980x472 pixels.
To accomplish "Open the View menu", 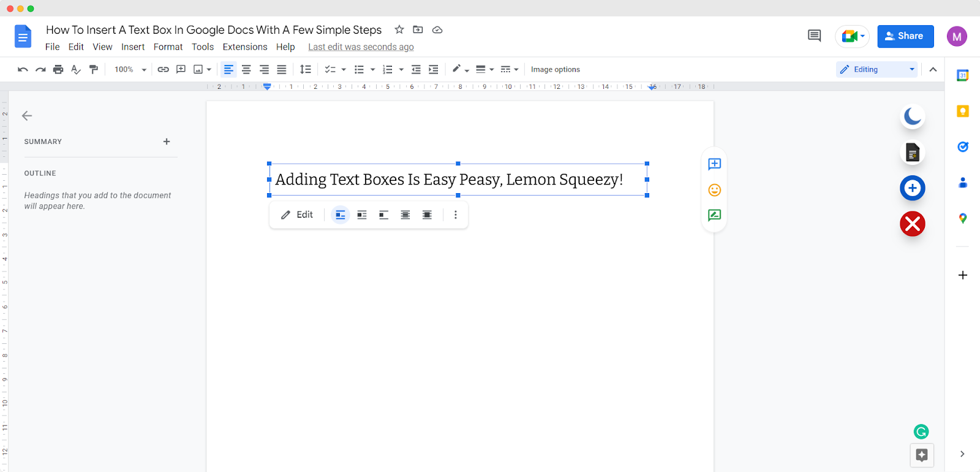I will [102, 47].
